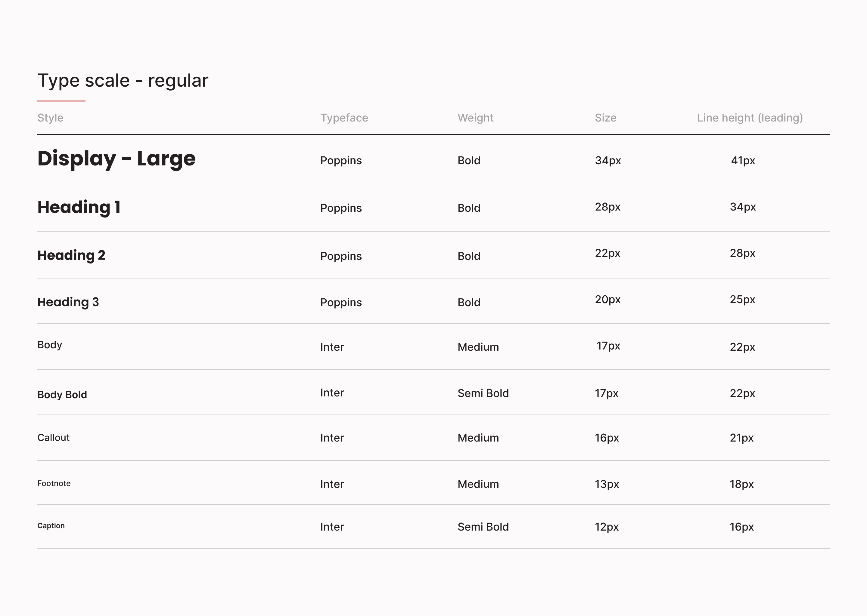The image size is (867, 616).
Task: Click the Heading 3 style sample
Action: coord(68,302)
